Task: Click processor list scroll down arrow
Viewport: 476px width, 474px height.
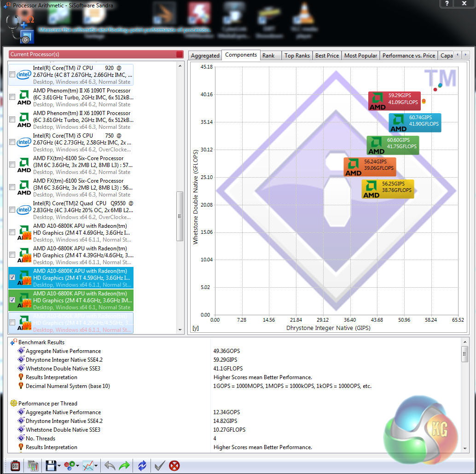Action: click(x=180, y=329)
